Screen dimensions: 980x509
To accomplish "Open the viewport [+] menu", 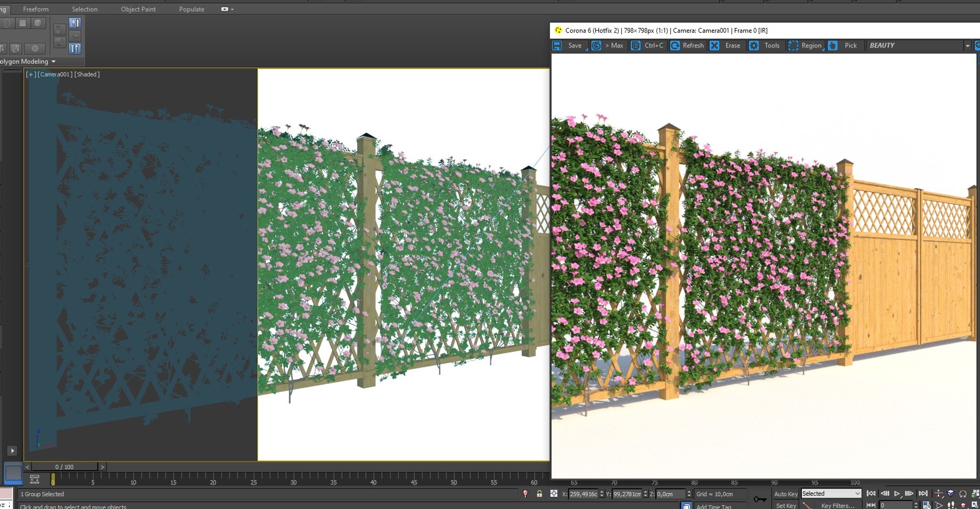I will (x=31, y=74).
